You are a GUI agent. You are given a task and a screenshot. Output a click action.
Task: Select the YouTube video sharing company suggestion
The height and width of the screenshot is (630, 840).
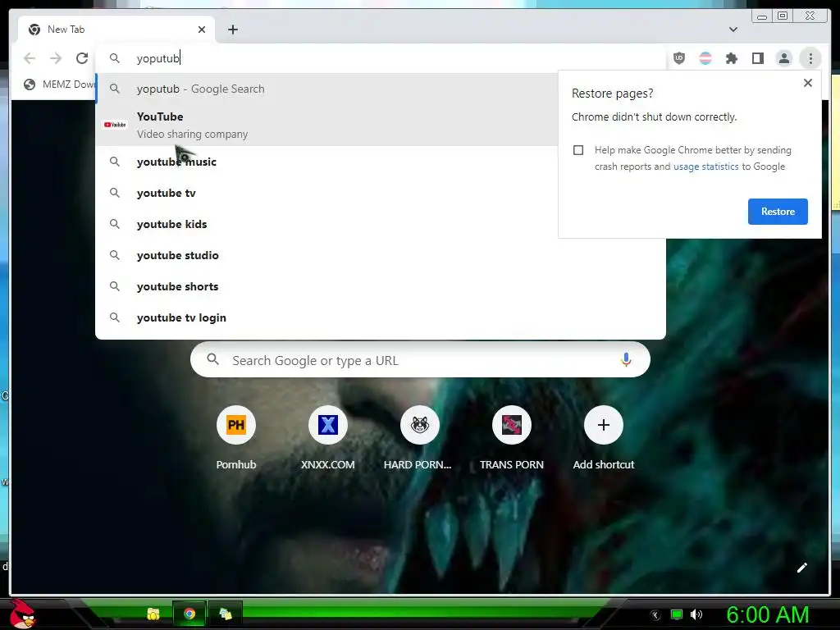326,125
